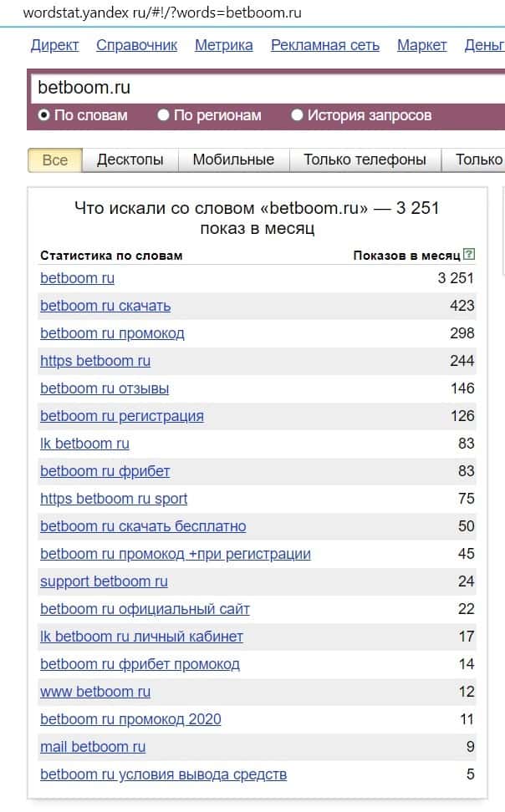Select the История запросов radio button

pos(297,115)
